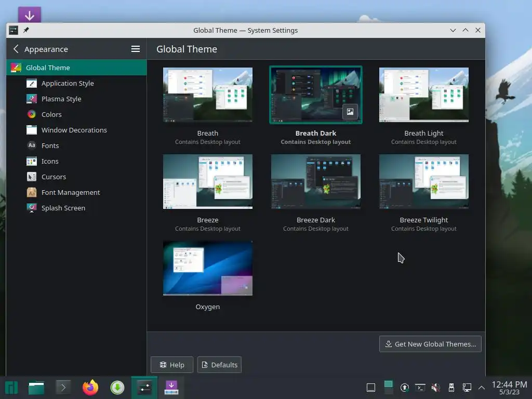The width and height of the screenshot is (532, 399).
Task: Open the Cursors settings
Action: pyautogui.click(x=76, y=177)
